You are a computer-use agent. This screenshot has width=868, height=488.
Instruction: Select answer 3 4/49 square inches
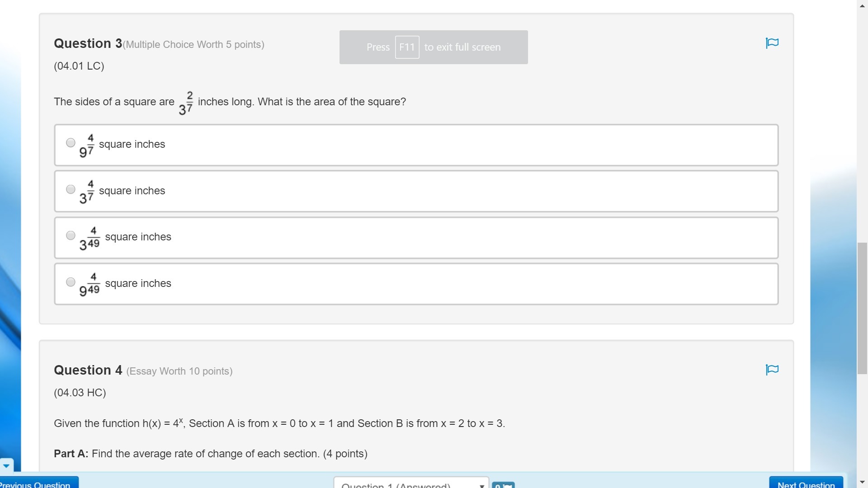point(71,235)
